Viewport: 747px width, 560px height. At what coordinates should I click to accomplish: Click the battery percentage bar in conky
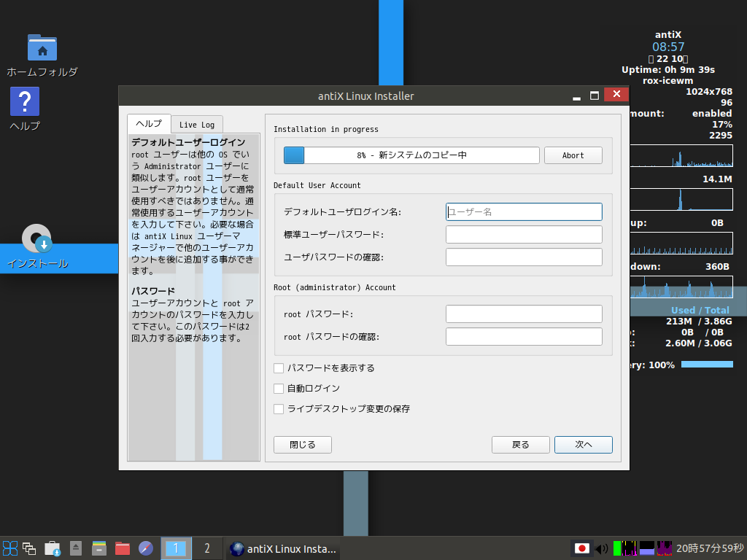pyautogui.click(x=707, y=365)
